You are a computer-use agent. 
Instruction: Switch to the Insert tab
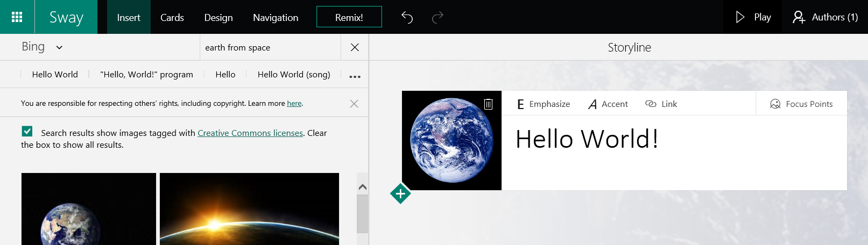pos(129,17)
